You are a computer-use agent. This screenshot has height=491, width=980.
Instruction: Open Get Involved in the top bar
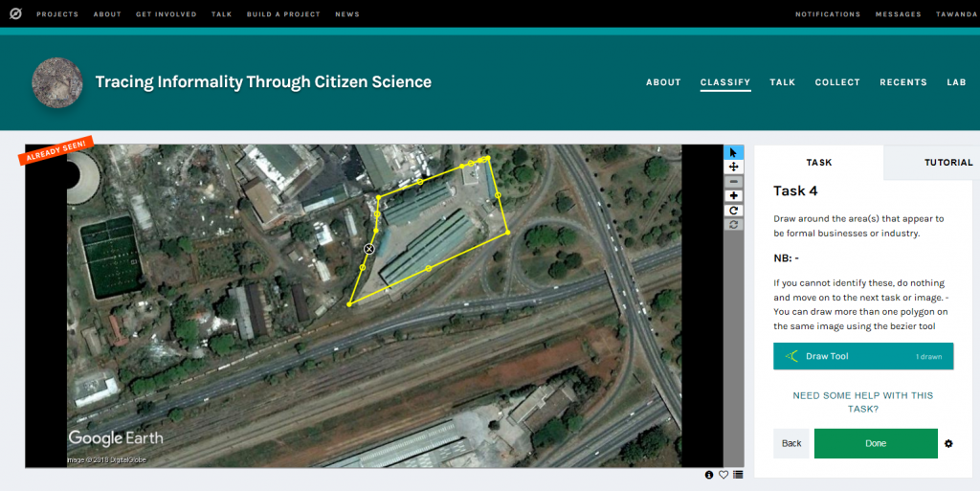tap(167, 13)
